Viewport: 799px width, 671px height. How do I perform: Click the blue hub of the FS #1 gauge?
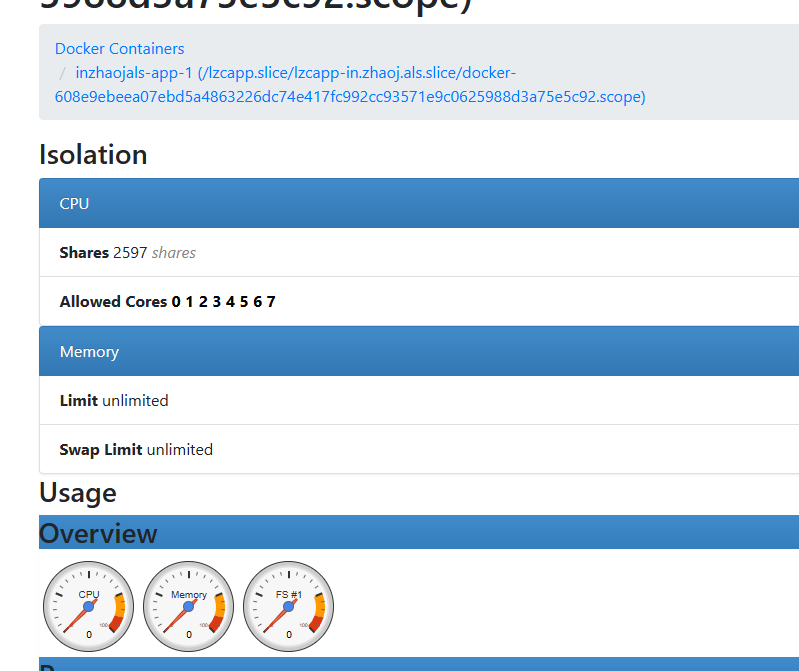[288, 607]
